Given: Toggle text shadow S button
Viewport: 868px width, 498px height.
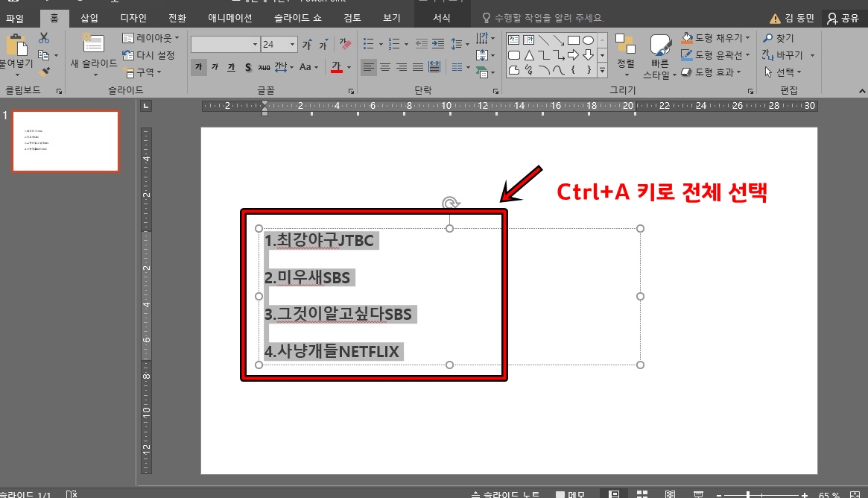Looking at the screenshot, I should click(248, 67).
